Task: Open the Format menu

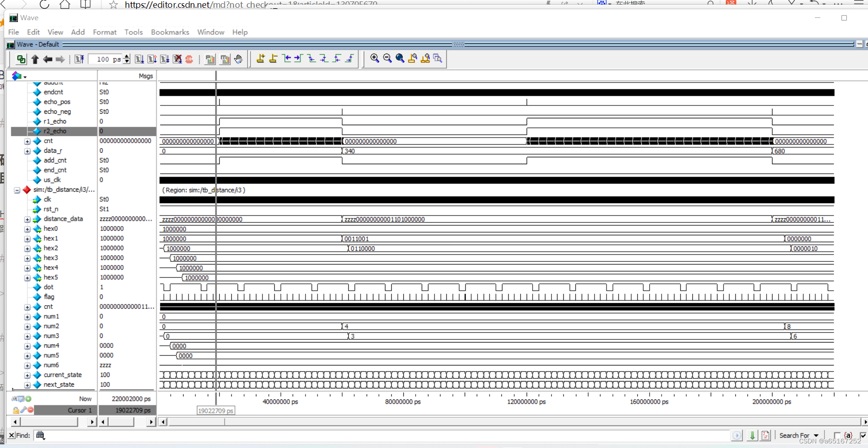Action: (x=105, y=32)
